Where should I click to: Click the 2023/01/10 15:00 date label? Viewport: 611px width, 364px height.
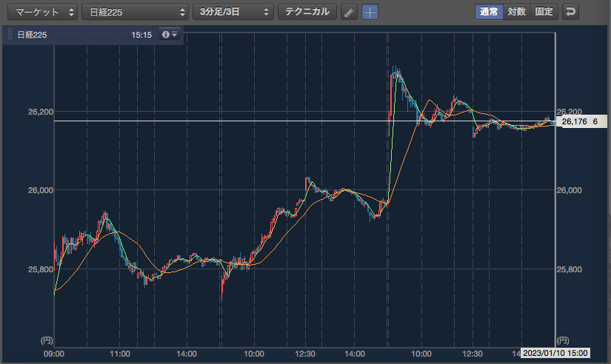[555, 353]
